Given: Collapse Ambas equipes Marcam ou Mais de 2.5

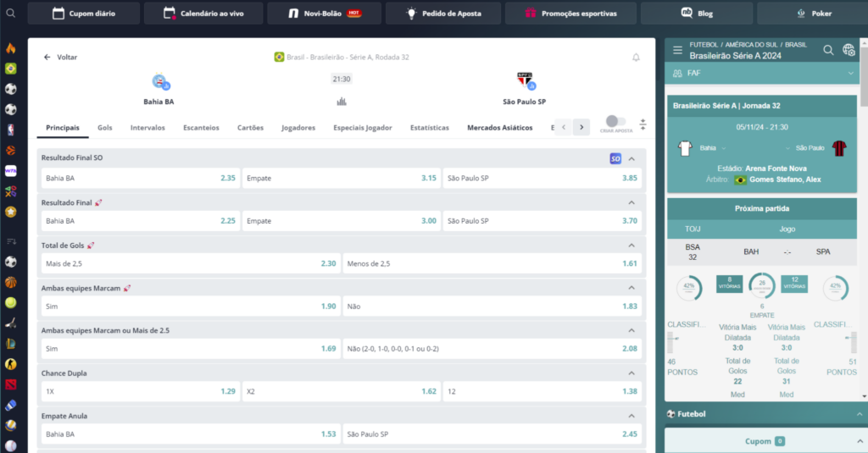Looking at the screenshot, I should (x=632, y=330).
